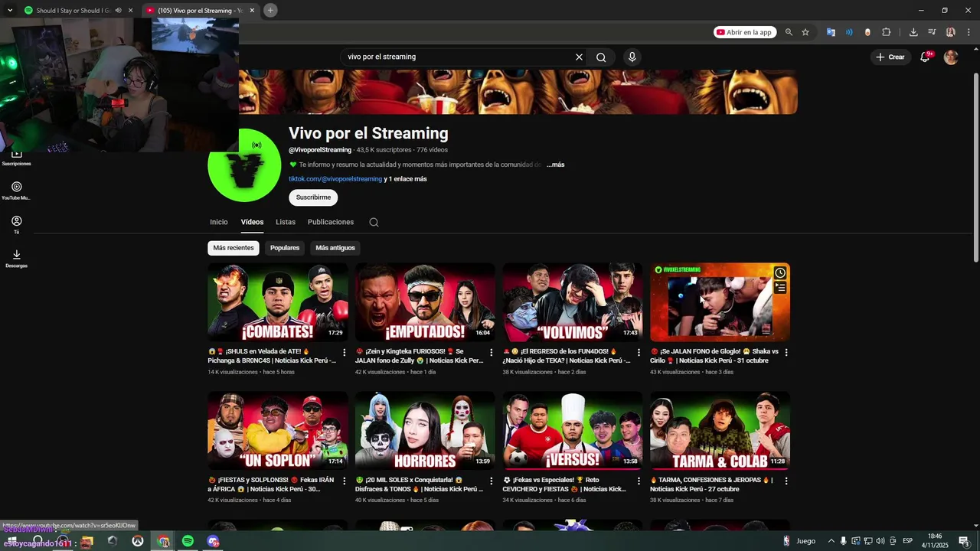Click the Crear button
Image resolution: width=980 pixels, height=551 pixels.
[891, 57]
